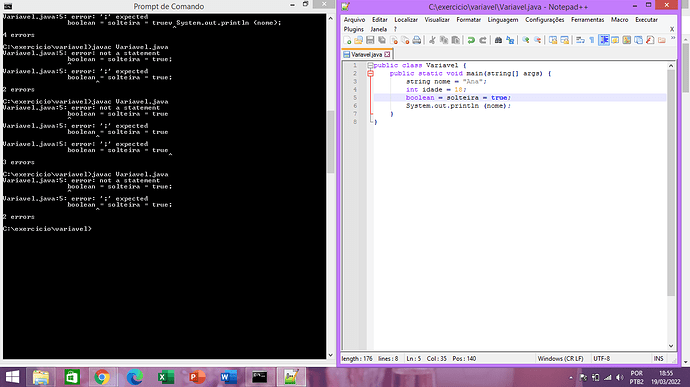Expand hidden toolbar icons with the chevron
690x387 pixels.
672,38
